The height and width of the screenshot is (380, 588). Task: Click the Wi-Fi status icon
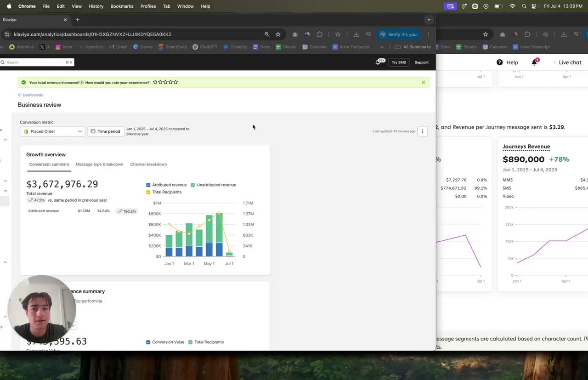(x=513, y=6)
